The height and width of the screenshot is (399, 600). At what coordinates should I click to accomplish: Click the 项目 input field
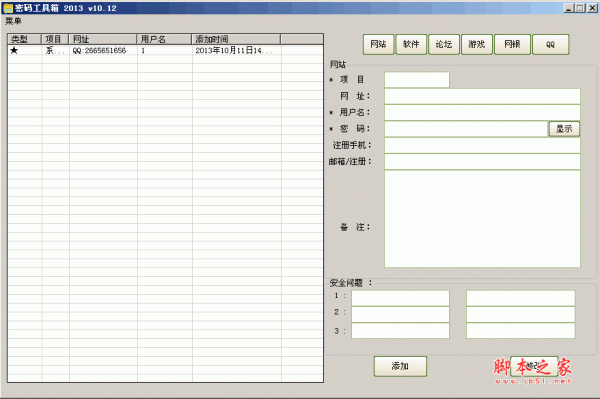pos(417,80)
